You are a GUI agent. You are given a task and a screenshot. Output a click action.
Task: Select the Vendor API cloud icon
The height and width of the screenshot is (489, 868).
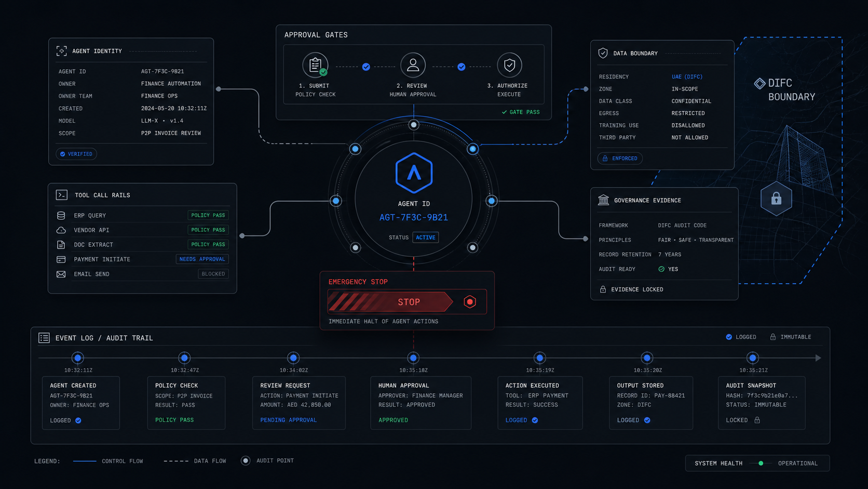coord(61,230)
